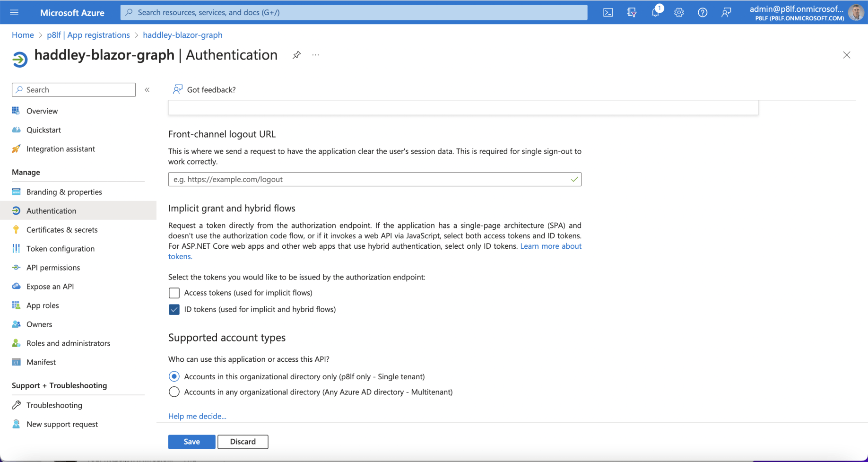Viewport: 868px width, 462px height.
Task: Open more options via the ellipsis
Action: [x=315, y=55]
